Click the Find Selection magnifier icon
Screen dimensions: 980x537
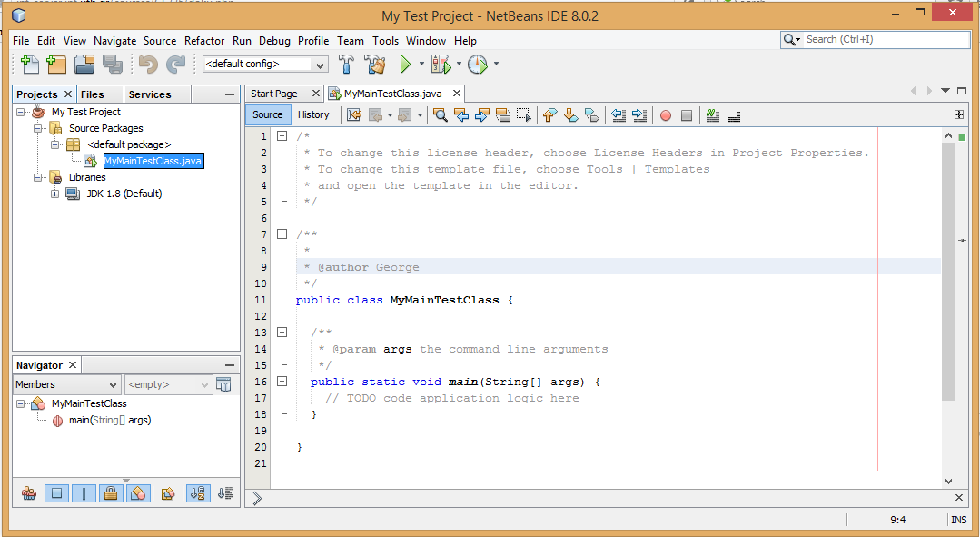(440, 114)
